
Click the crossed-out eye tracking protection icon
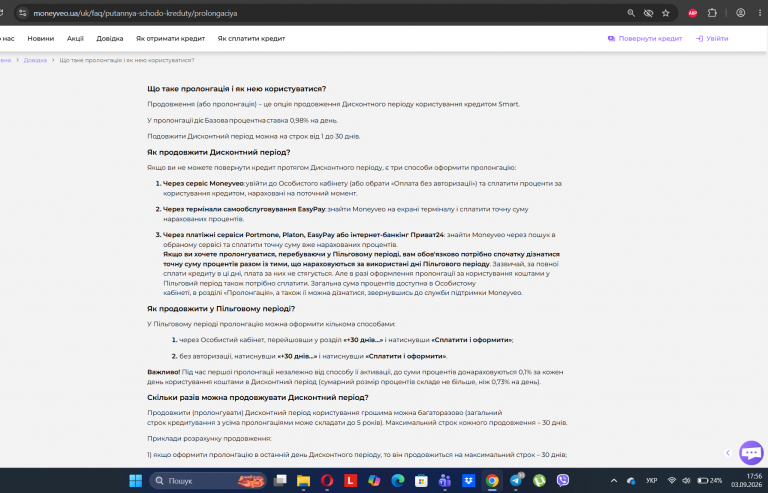coord(648,13)
